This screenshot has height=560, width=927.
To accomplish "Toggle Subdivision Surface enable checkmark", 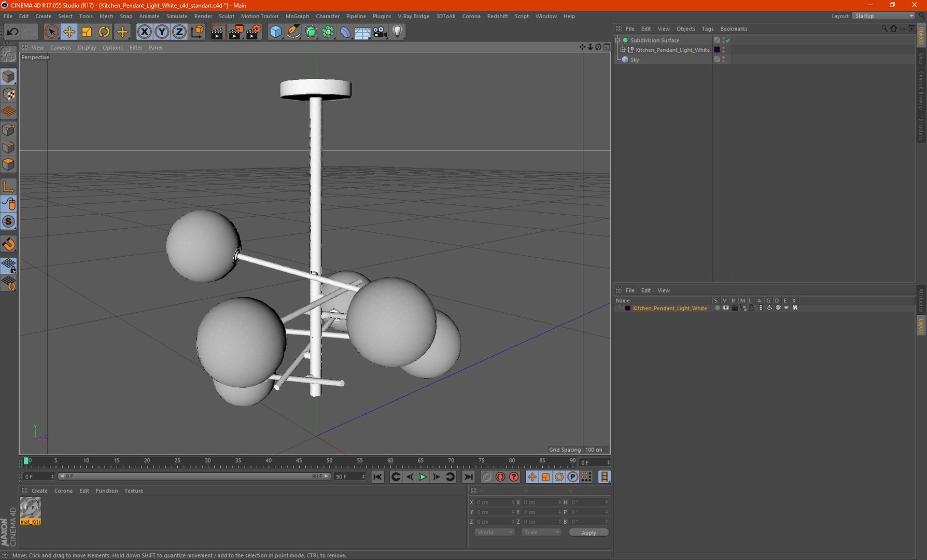I will tap(728, 40).
